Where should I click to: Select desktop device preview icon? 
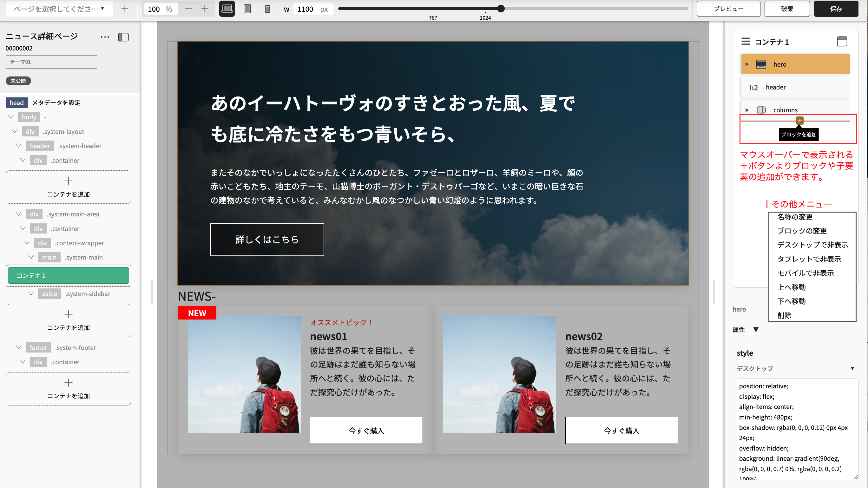click(x=227, y=9)
